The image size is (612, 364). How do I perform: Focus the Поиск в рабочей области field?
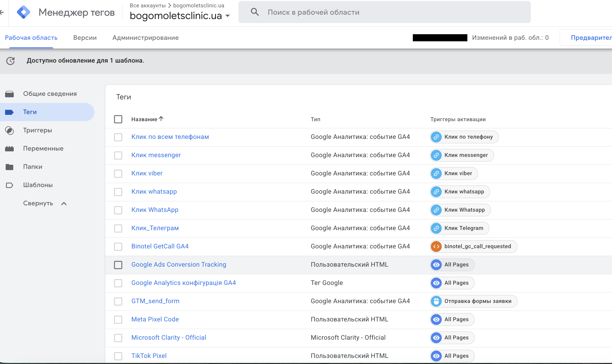point(384,12)
